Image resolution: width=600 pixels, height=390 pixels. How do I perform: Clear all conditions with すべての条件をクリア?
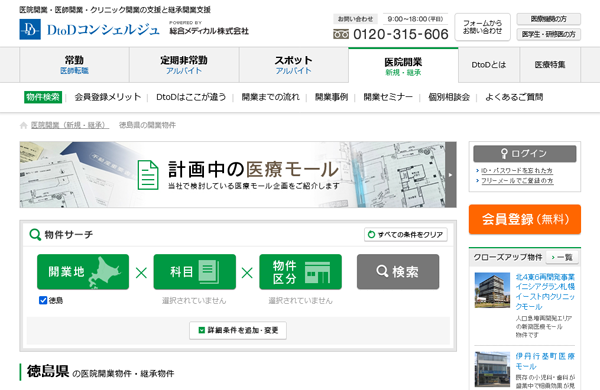tap(406, 234)
